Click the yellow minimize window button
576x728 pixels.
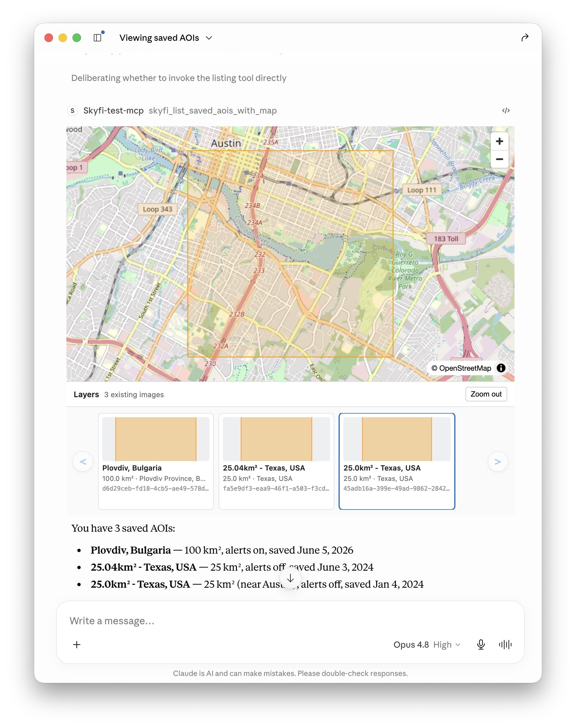[63, 38]
